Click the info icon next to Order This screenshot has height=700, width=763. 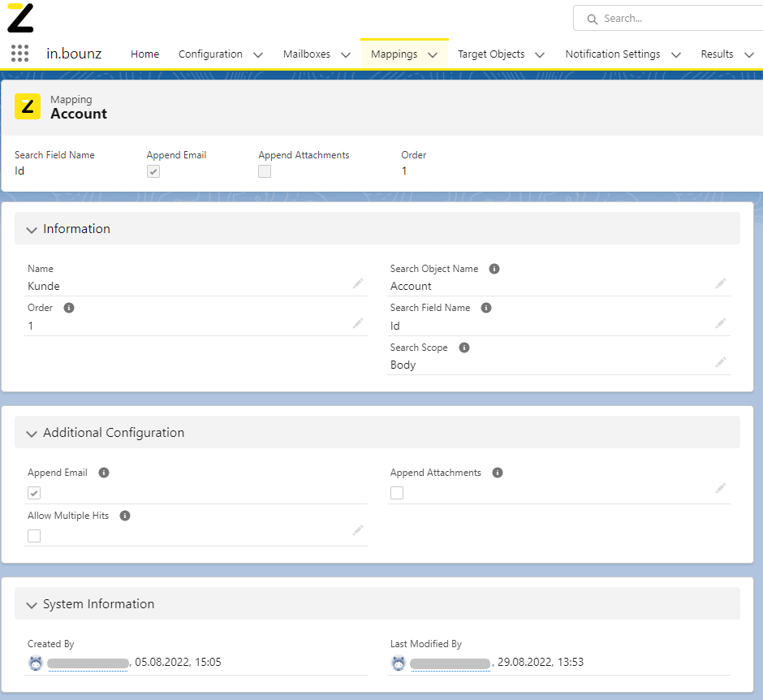pyautogui.click(x=69, y=308)
